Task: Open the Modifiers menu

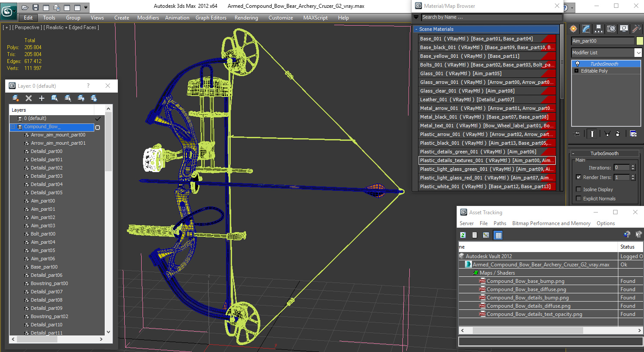Action: [x=148, y=18]
